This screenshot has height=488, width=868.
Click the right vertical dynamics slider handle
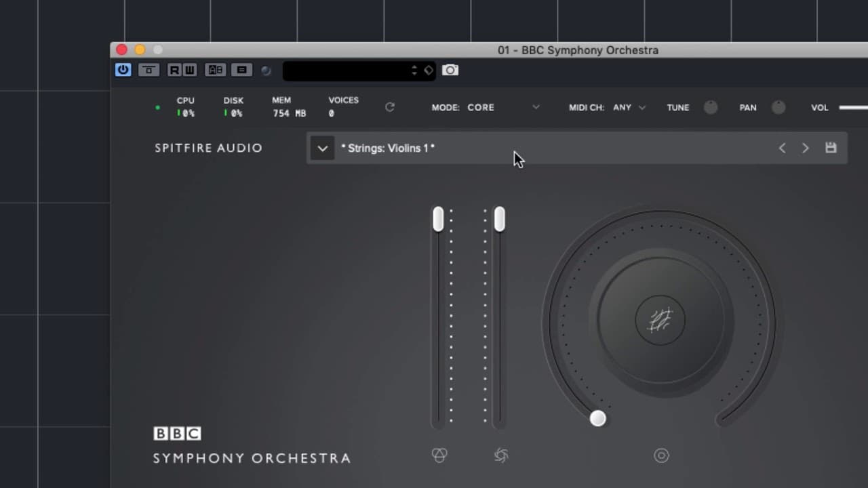(x=499, y=220)
